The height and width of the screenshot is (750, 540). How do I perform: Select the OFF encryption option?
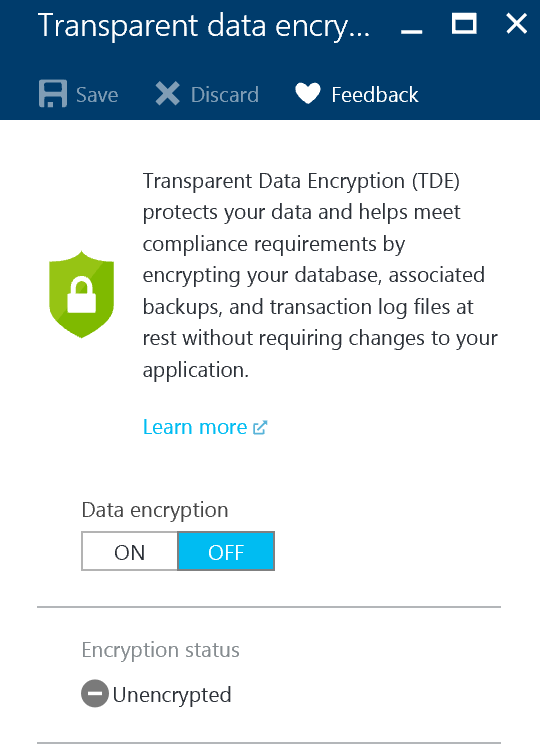pos(226,551)
